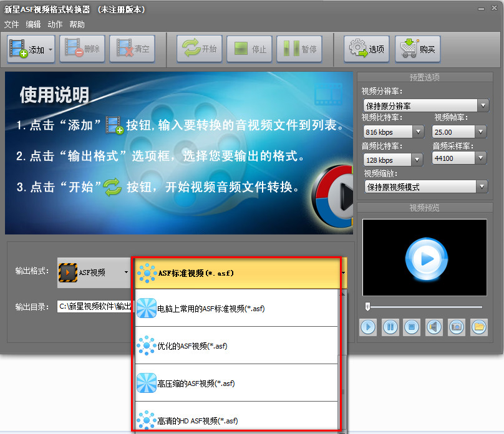Expand the 音频比特率 128 kbps dropdown
Image resolution: width=504 pixels, height=434 pixels.
click(417, 160)
